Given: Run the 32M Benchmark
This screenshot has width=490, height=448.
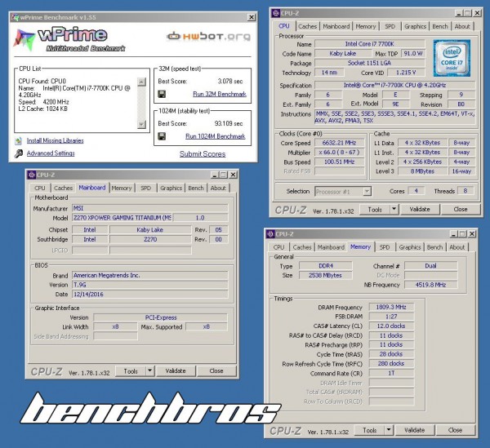Looking at the screenshot, I should tap(220, 94).
